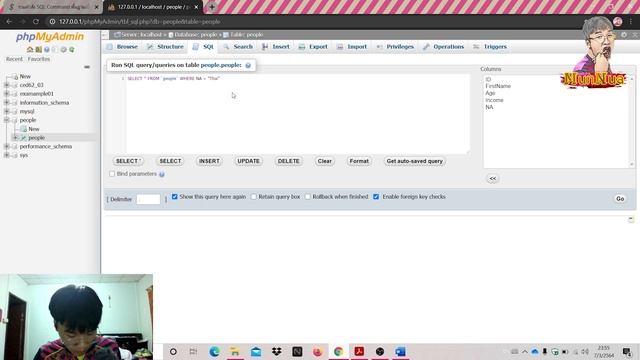Open Mail app from taskbar
This screenshot has width=640, height=360.
[x=256, y=351]
